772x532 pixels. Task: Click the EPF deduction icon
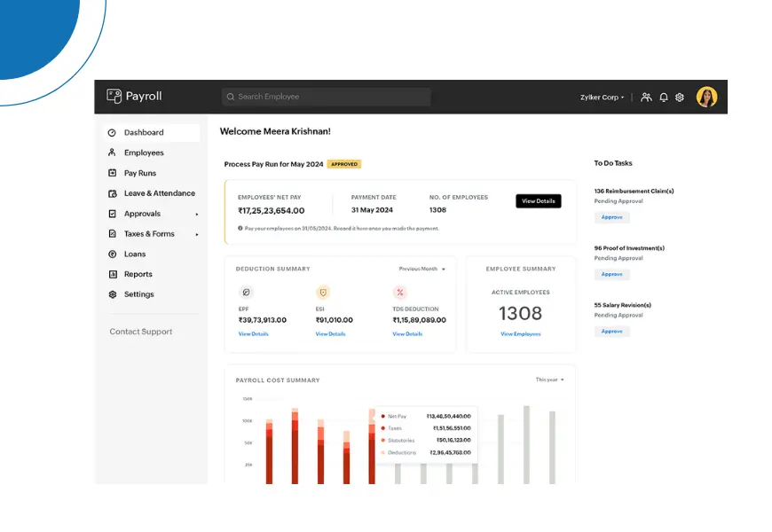pos(246,293)
